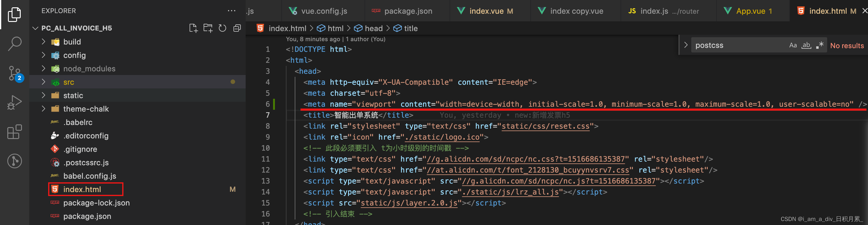
Task: Click the title text 智能出单系统
Action: pyautogui.click(x=356, y=115)
